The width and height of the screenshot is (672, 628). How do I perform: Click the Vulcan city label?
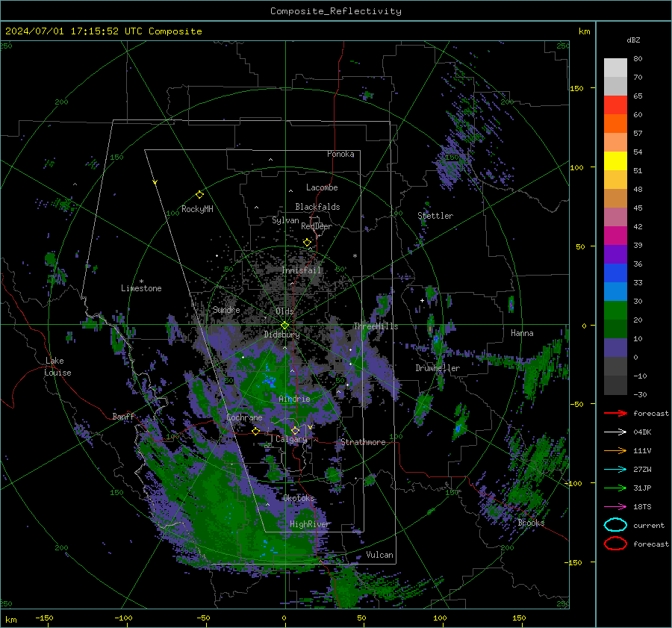pos(380,555)
